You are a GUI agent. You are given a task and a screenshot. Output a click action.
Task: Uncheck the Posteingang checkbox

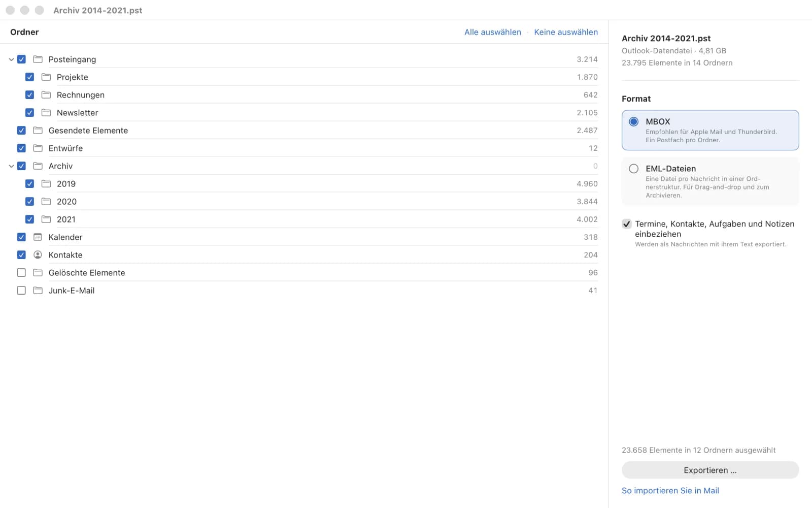tap(21, 59)
